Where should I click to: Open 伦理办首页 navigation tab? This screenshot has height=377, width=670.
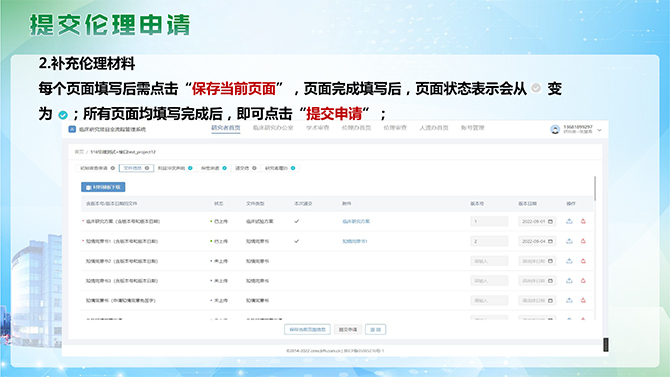(356, 128)
